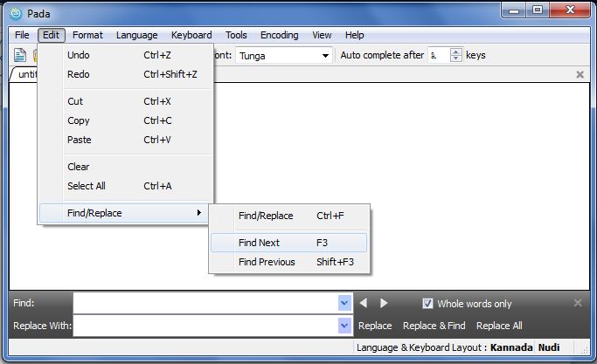Click the Replace button
This screenshot has width=597, height=364.
pyautogui.click(x=375, y=326)
